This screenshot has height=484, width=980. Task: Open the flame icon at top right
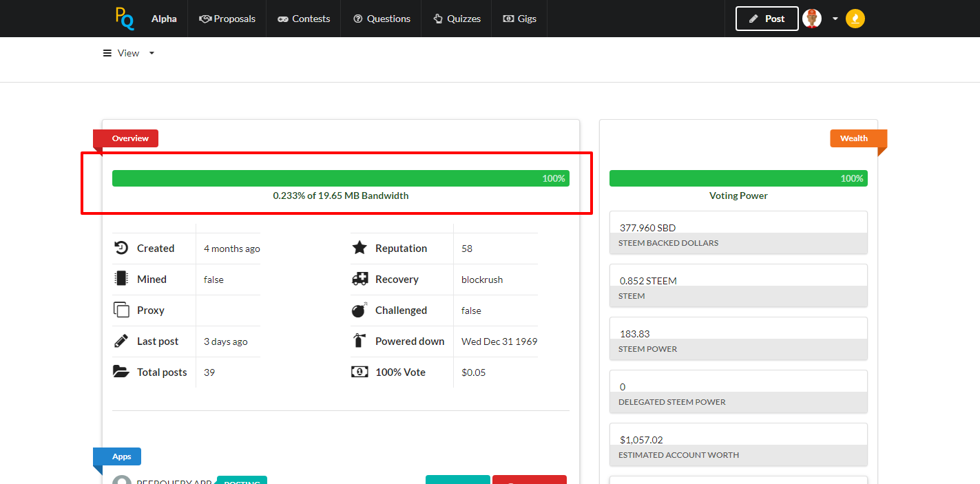coord(855,19)
